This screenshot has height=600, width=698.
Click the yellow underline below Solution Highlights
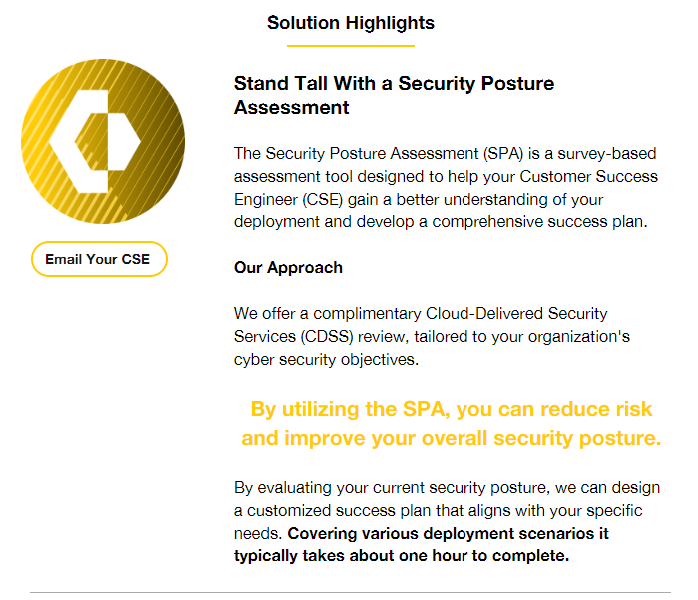(357, 46)
